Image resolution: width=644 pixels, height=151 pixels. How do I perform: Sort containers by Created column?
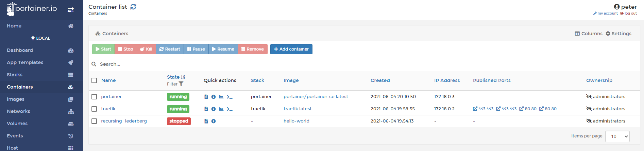click(x=380, y=80)
